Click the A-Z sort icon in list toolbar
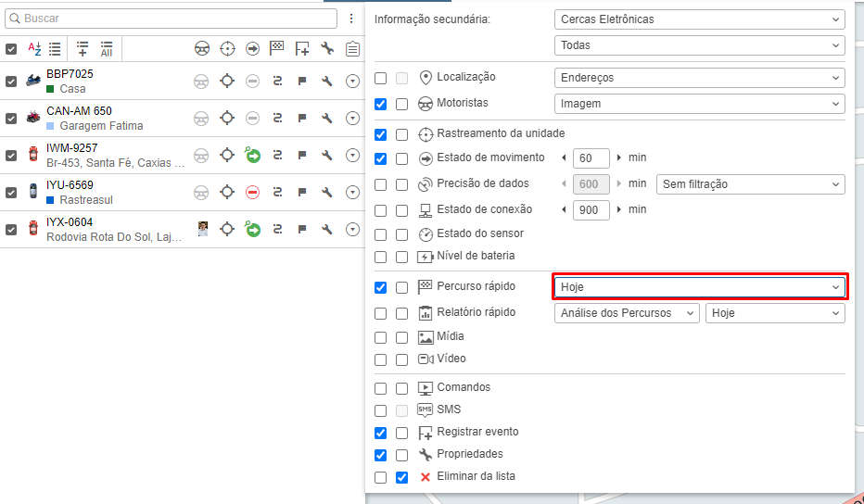864x504 pixels. tap(34, 49)
